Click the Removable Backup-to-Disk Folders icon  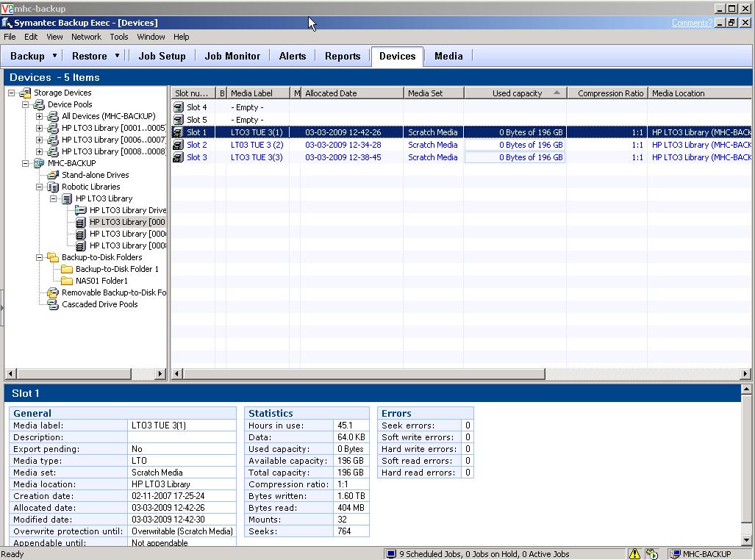pyautogui.click(x=53, y=292)
